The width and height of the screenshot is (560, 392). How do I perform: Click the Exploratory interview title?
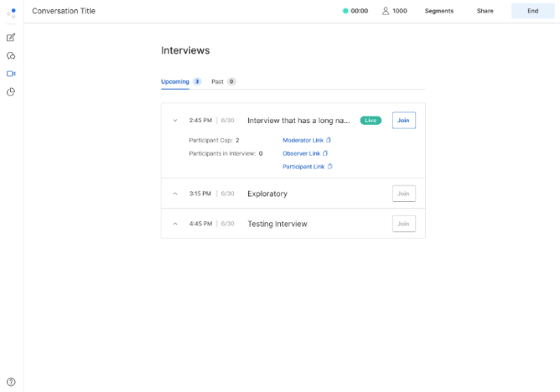click(267, 193)
